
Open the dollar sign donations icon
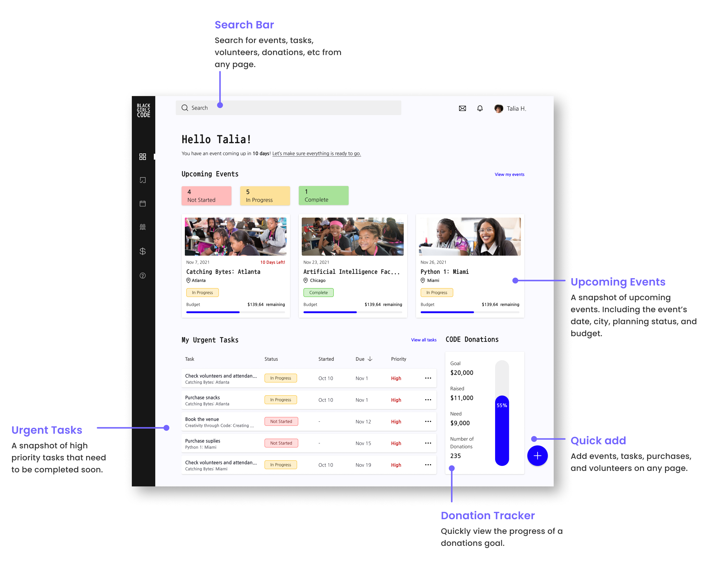pyautogui.click(x=142, y=251)
